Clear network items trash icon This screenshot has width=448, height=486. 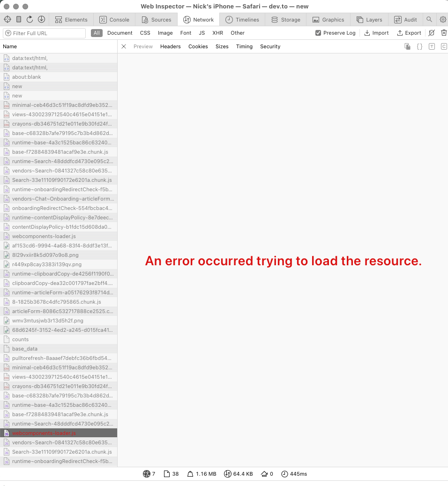[444, 33]
